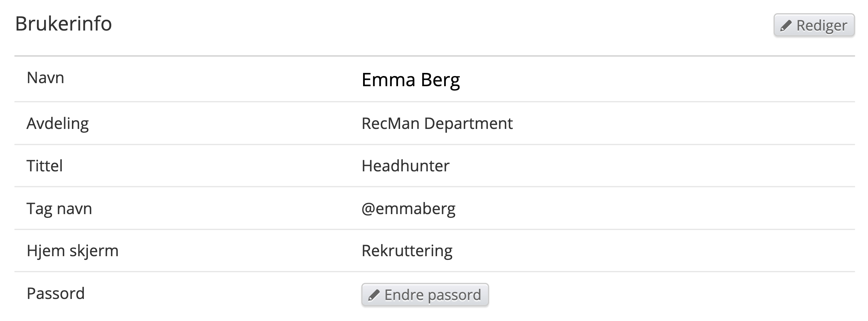The width and height of the screenshot is (868, 321).
Task: Click the Rekruttering home screen value
Action: click(x=407, y=251)
